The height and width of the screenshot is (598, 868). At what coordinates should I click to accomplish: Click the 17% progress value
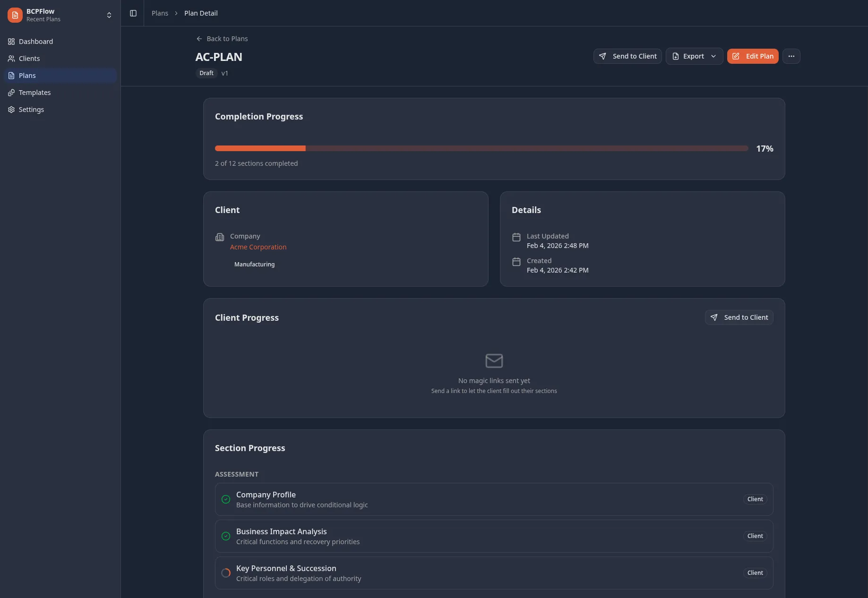(765, 149)
